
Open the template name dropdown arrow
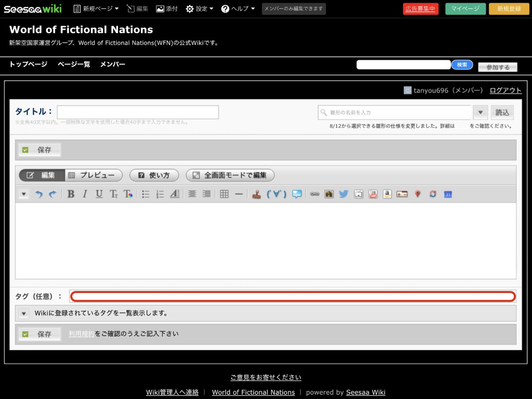click(481, 112)
